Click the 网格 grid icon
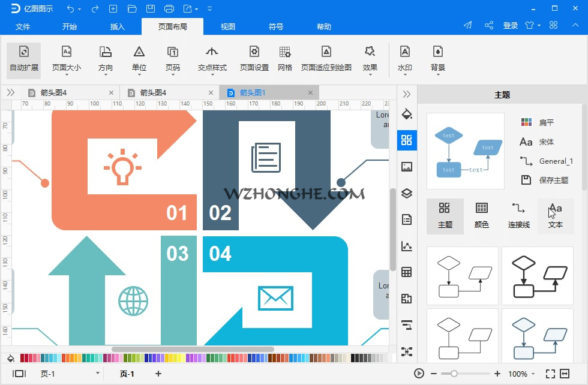Screen dimensions: 588x385 tap(285, 60)
